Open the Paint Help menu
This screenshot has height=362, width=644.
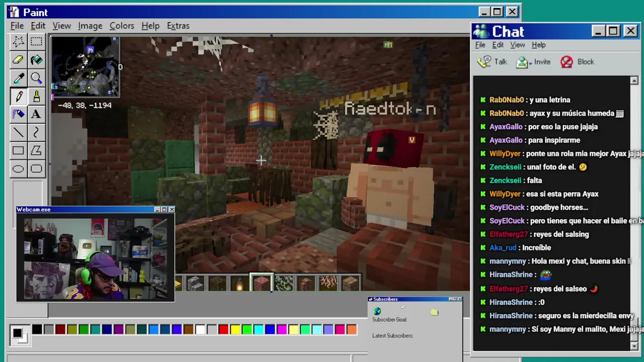point(150,26)
